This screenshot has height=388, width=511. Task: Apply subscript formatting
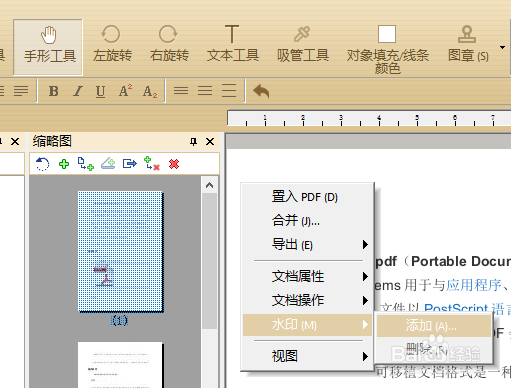click(x=150, y=91)
